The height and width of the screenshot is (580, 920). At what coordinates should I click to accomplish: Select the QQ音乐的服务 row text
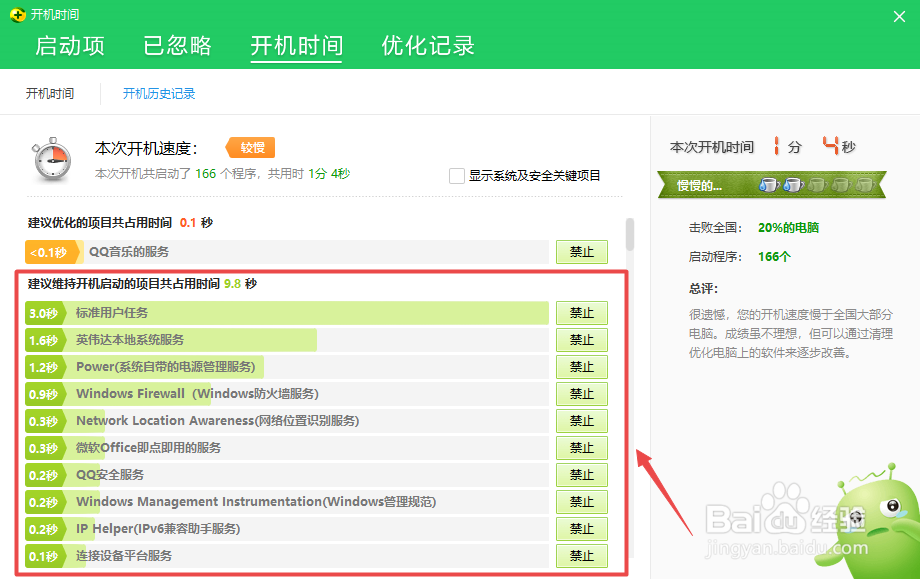(x=128, y=252)
